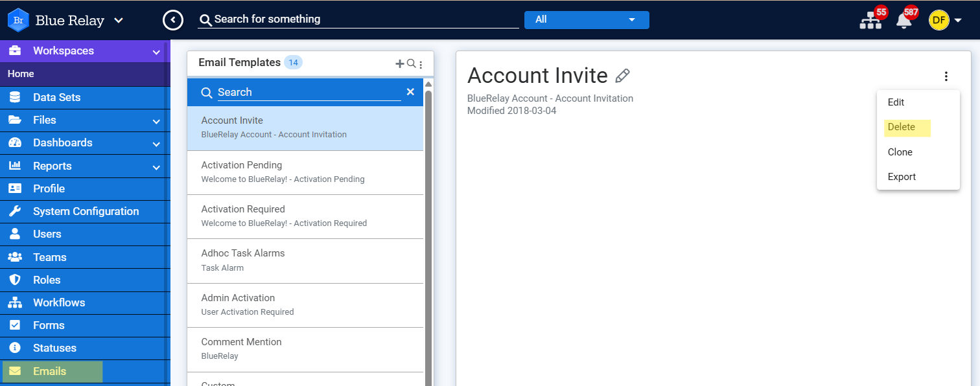Open Account Invite three-dot options menu
Screen dimensions: 980x386
[946, 76]
